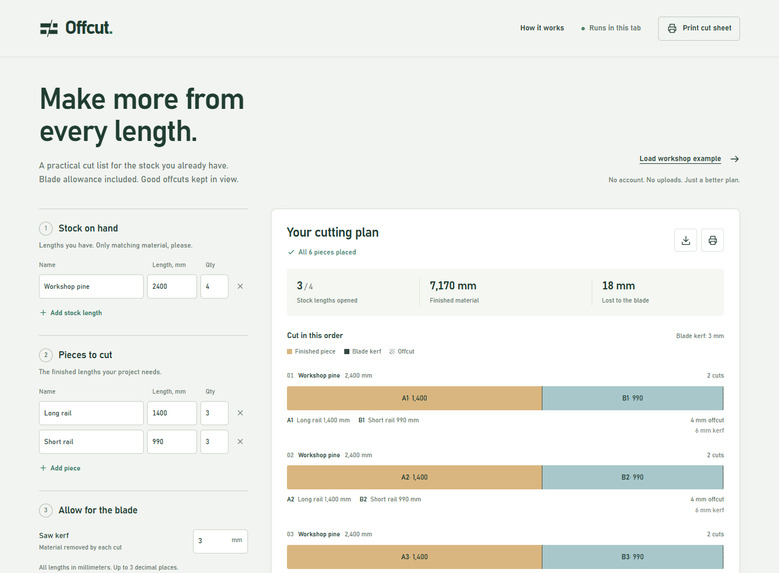779x573 pixels.
Task: Select the B1 990 piece bar
Action: click(632, 398)
